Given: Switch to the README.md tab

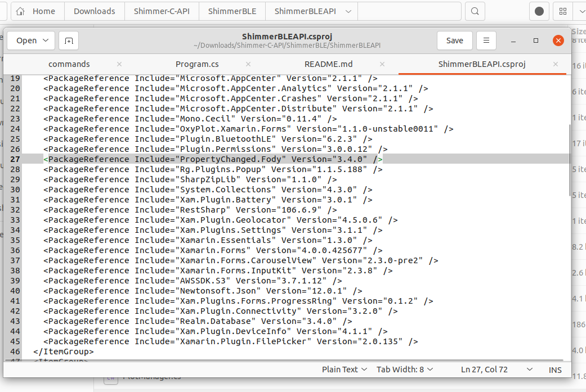Looking at the screenshot, I should pyautogui.click(x=329, y=64).
